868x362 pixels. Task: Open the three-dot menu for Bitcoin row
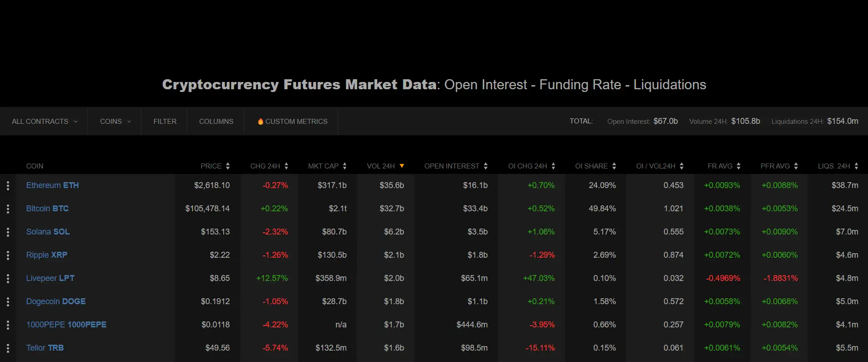(8, 209)
